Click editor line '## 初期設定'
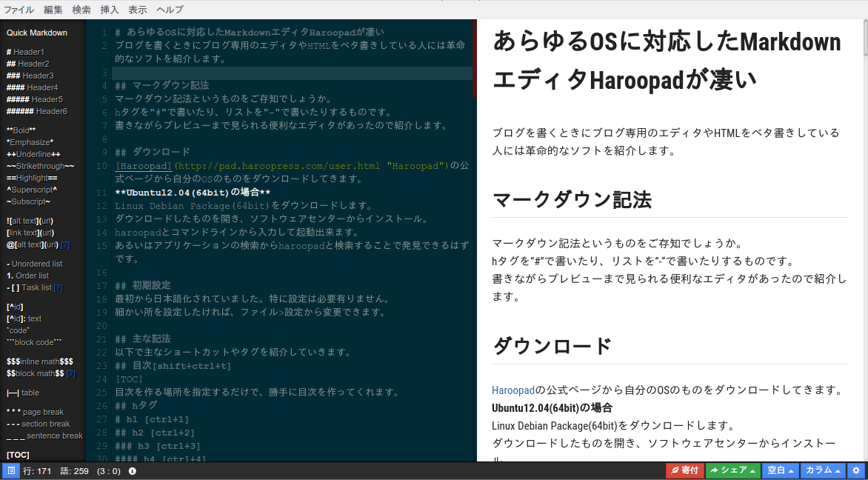 143,286
